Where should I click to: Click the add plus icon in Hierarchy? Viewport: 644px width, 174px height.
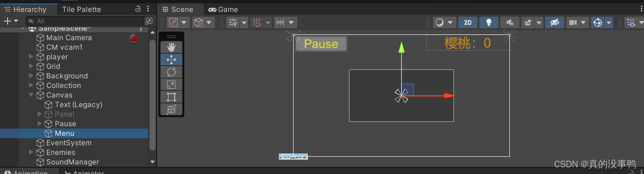tap(7, 21)
